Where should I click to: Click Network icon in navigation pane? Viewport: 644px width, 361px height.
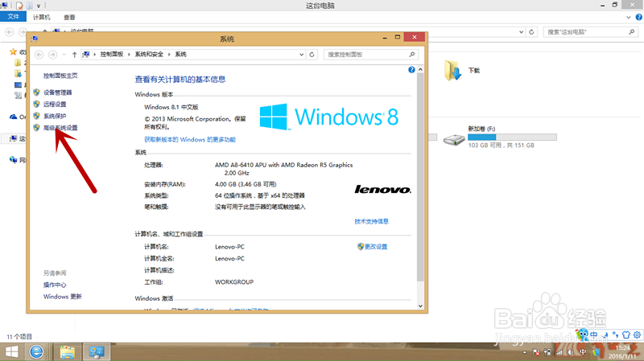click(x=13, y=159)
